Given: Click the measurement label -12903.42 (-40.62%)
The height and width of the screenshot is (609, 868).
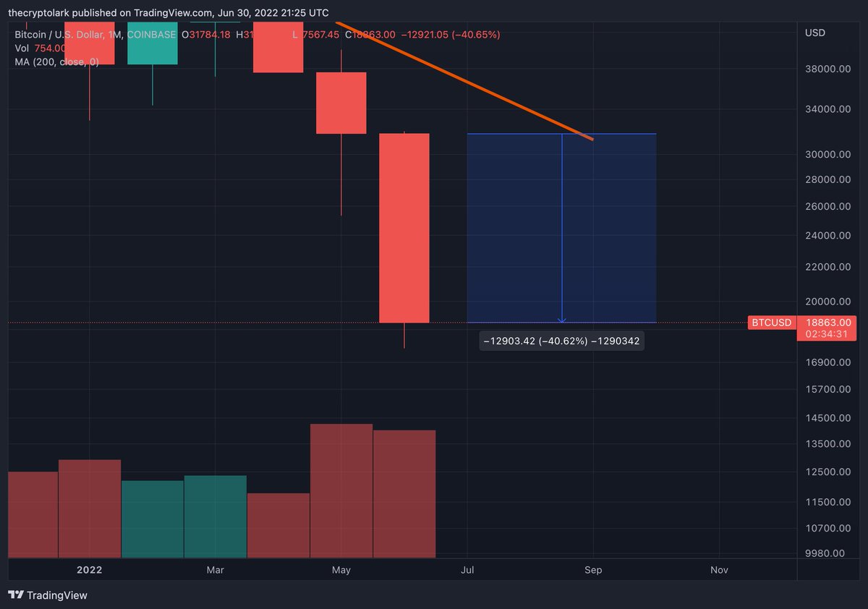Looking at the screenshot, I should [x=561, y=341].
